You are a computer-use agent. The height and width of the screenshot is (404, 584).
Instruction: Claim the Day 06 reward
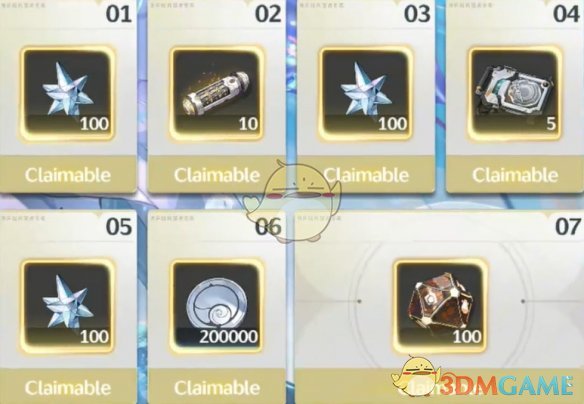217,387
